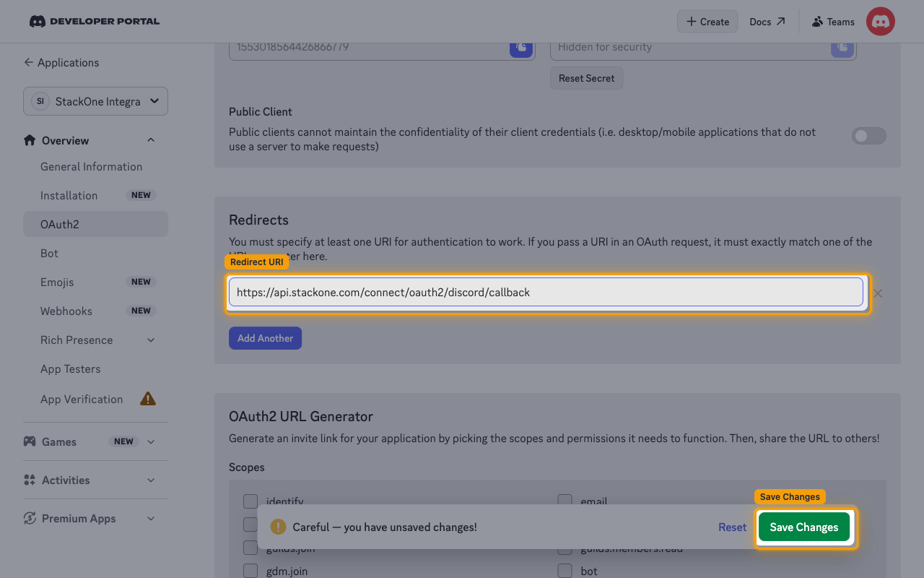The image size is (924, 578).
Task: Click NEW badge beside Installation
Action: tap(141, 195)
